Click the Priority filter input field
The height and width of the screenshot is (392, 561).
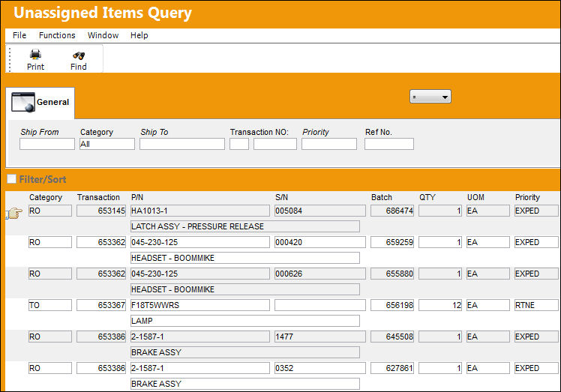point(329,144)
